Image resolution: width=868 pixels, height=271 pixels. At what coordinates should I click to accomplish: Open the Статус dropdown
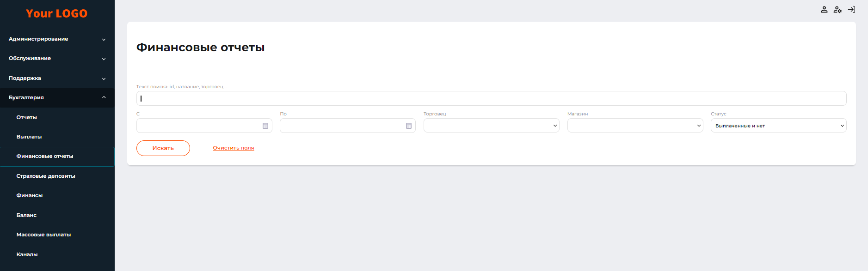pos(778,126)
